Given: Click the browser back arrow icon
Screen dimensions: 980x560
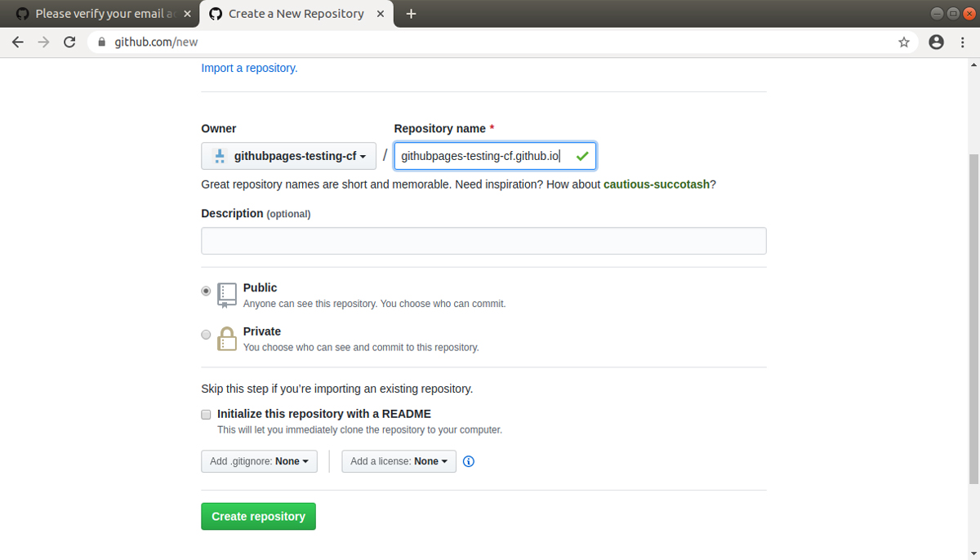Looking at the screenshot, I should (17, 41).
